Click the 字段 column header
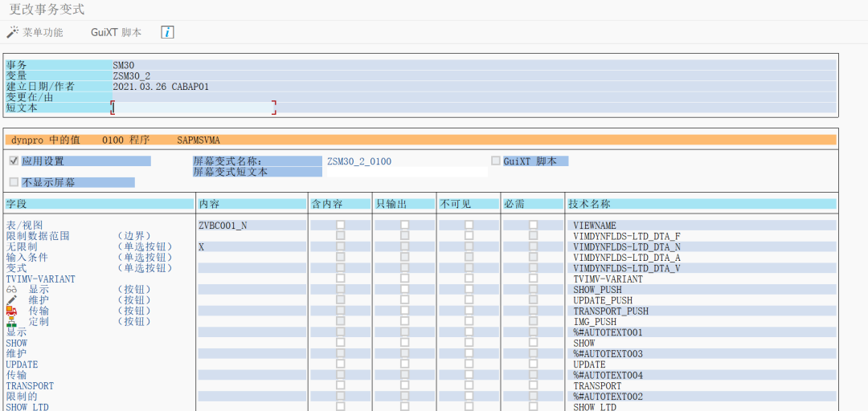 [x=99, y=204]
